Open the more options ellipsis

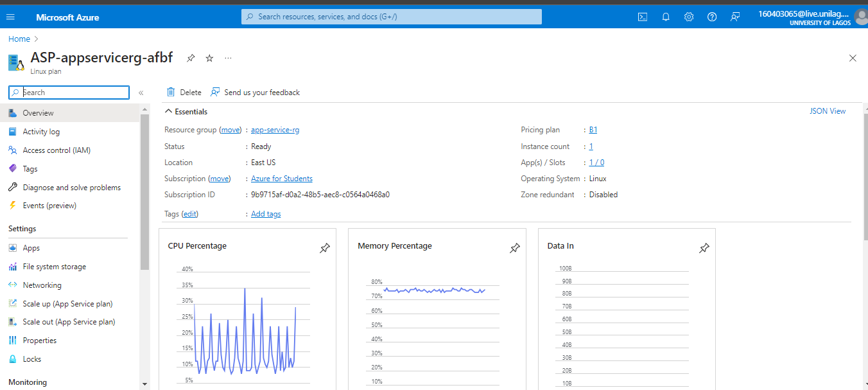228,58
